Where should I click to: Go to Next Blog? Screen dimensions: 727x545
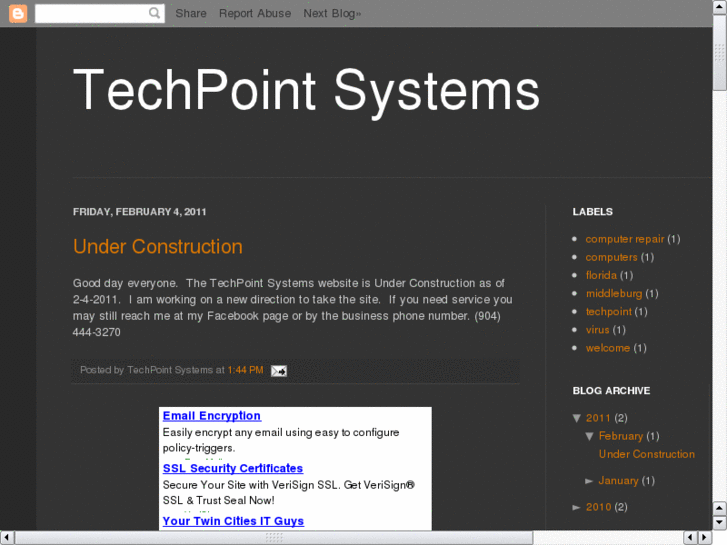[x=332, y=13]
